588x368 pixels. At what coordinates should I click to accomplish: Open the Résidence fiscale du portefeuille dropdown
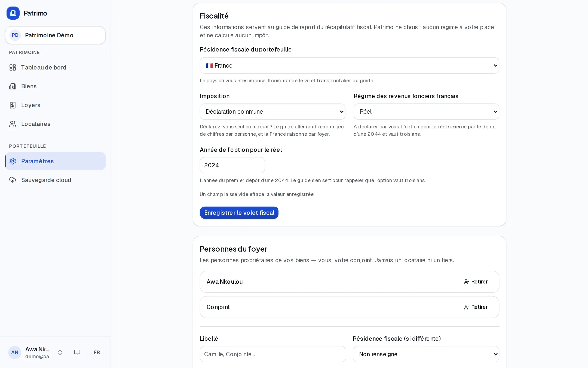pos(350,65)
